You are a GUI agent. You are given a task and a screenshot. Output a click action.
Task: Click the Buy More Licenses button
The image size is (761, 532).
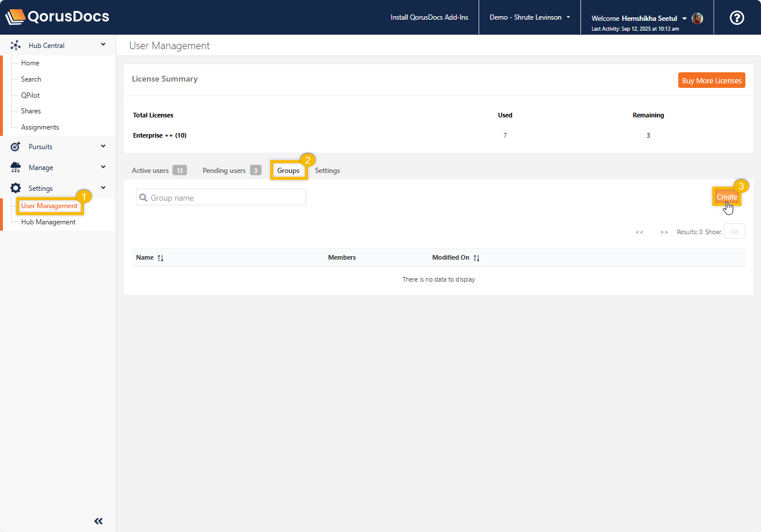711,80
